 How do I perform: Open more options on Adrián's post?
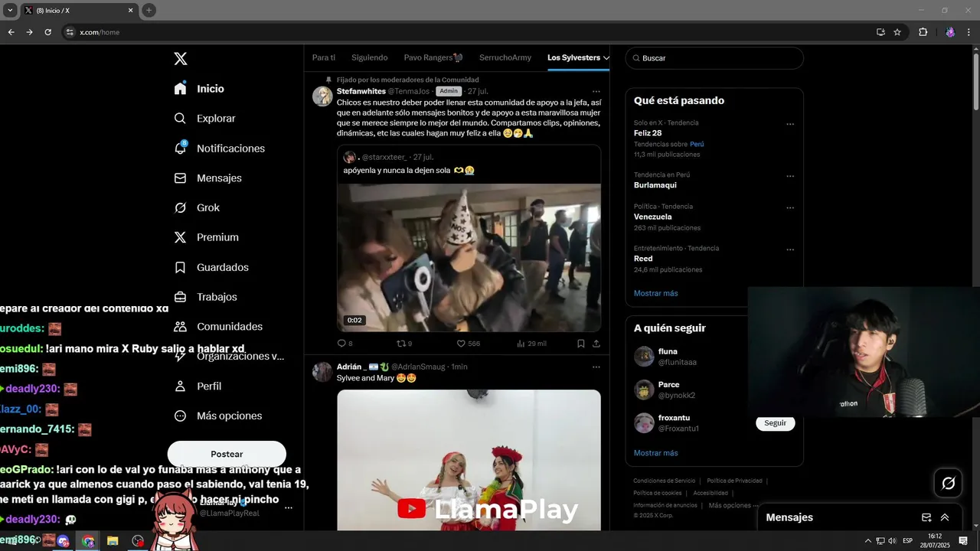(596, 367)
